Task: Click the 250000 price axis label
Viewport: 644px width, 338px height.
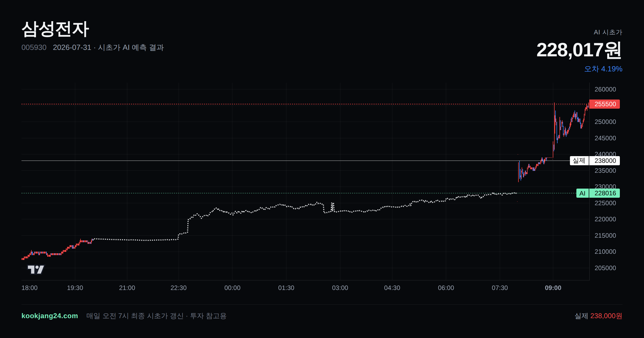Action: pyautogui.click(x=605, y=122)
